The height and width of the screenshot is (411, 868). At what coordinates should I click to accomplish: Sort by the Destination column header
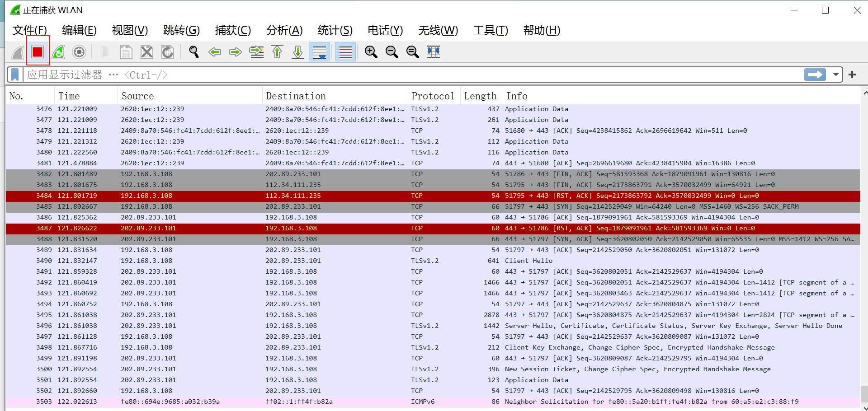click(335, 96)
